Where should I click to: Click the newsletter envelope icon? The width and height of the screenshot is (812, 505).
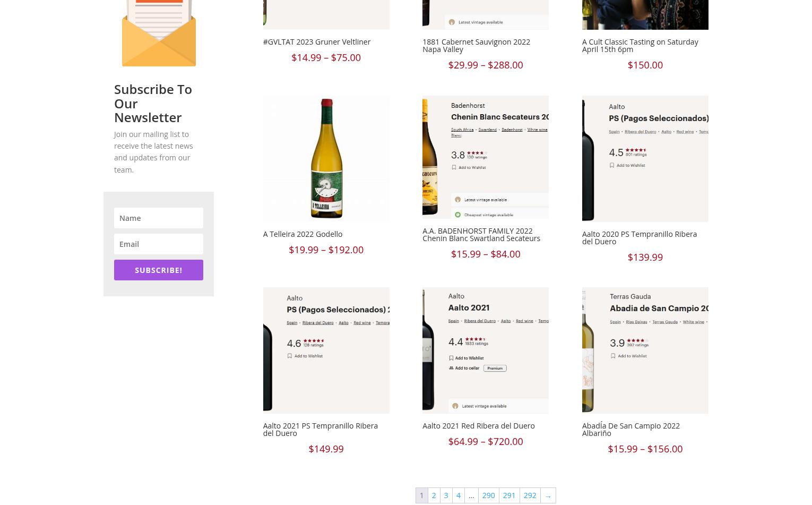click(159, 33)
